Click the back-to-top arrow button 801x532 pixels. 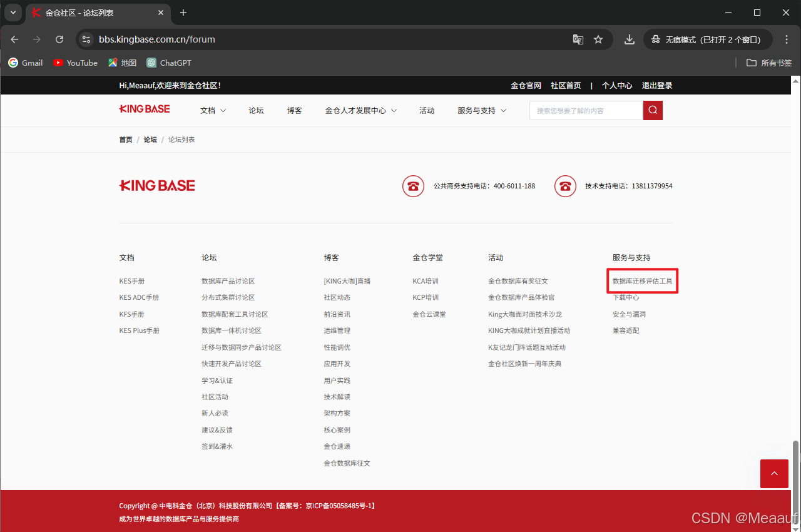click(774, 474)
